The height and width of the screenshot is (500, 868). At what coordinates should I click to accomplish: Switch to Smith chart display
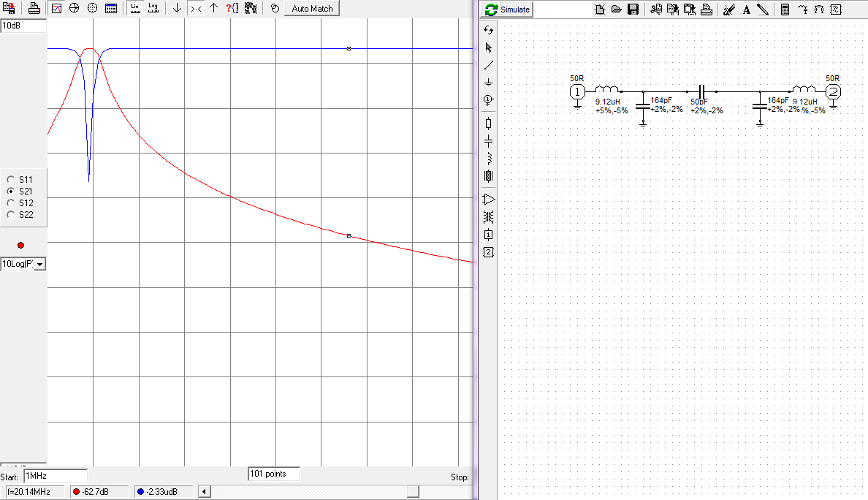[x=75, y=9]
